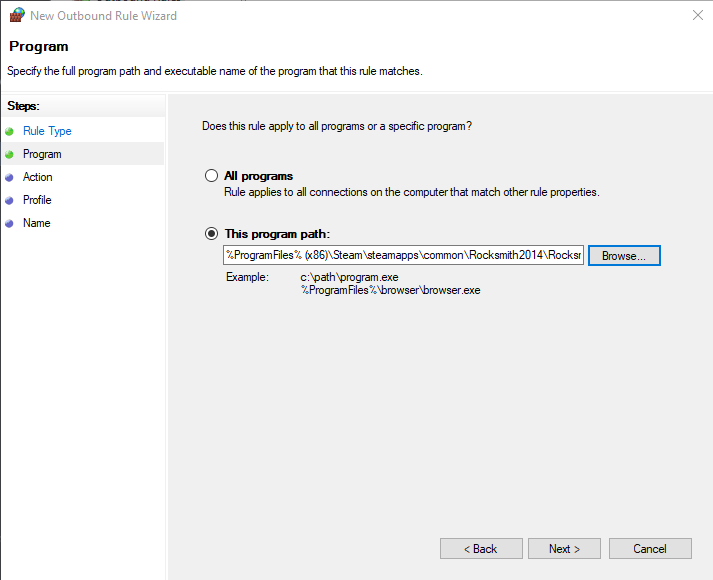Viewport: 713px width, 580px height.
Task: Select the This program path radio button
Action: 211,233
